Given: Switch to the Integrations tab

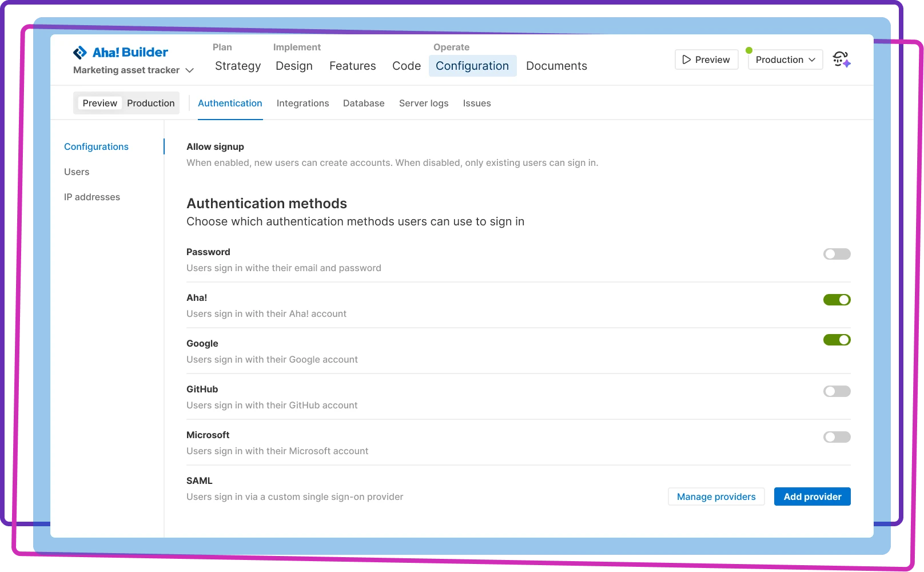Looking at the screenshot, I should point(302,103).
